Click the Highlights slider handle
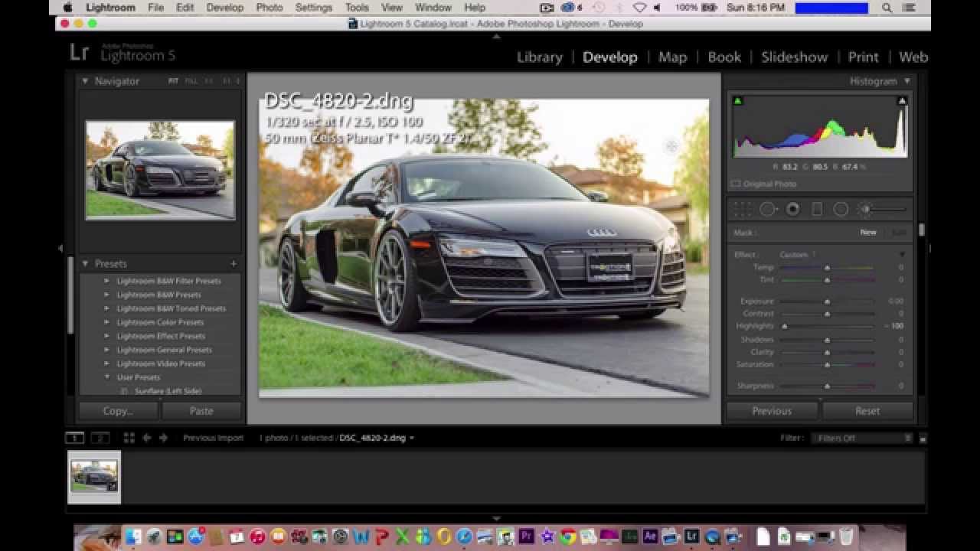This screenshot has width=980, height=551. click(x=785, y=326)
